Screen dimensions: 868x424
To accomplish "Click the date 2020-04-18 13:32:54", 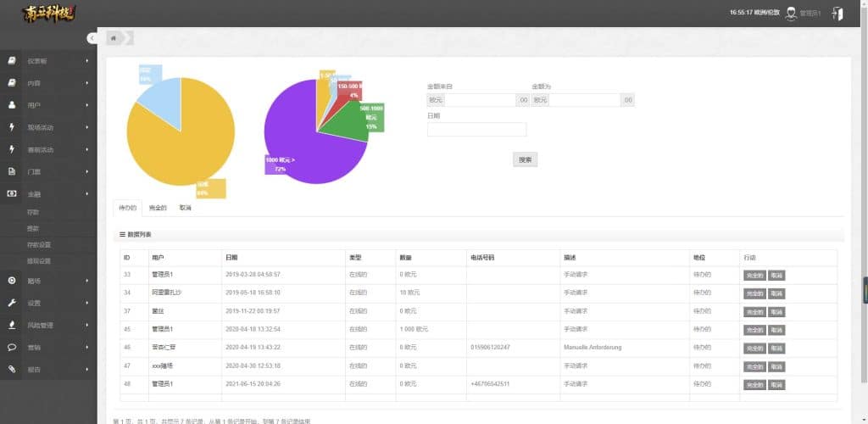I will 253,329.
